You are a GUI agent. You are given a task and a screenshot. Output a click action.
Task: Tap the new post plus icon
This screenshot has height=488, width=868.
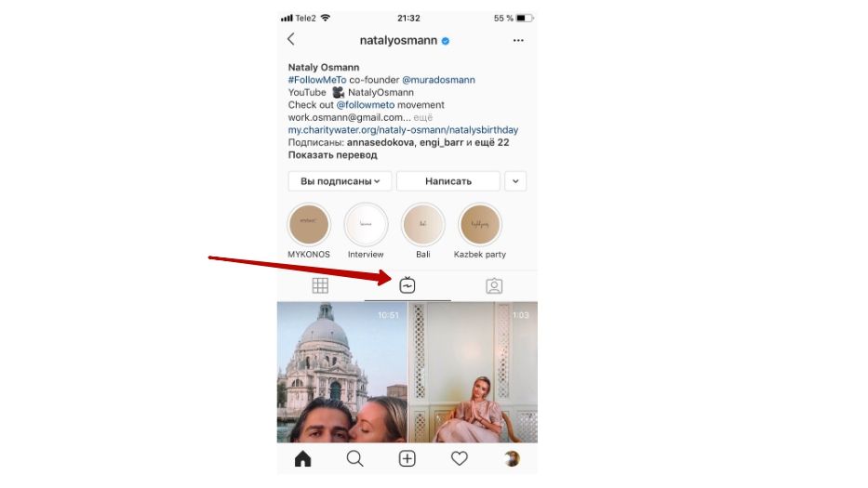(407, 458)
